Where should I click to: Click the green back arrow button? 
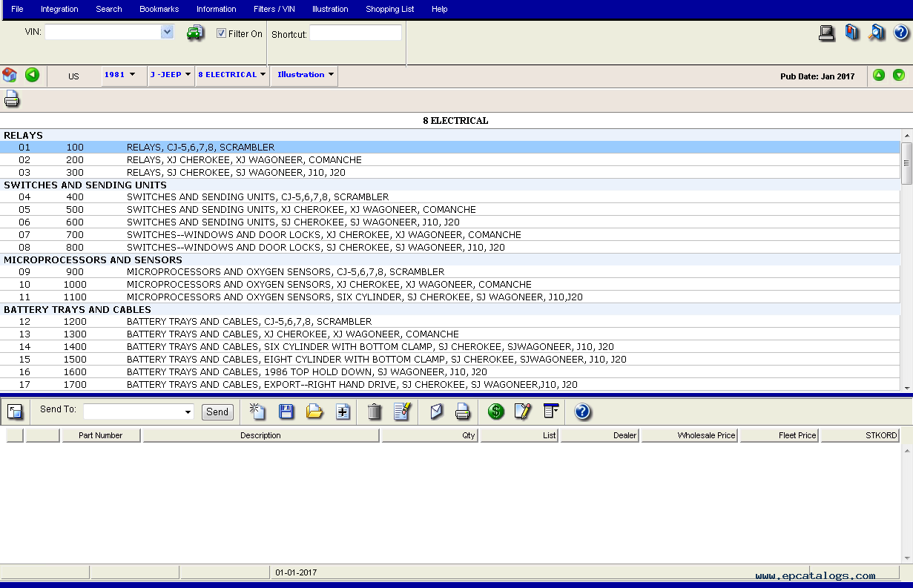pyautogui.click(x=32, y=75)
